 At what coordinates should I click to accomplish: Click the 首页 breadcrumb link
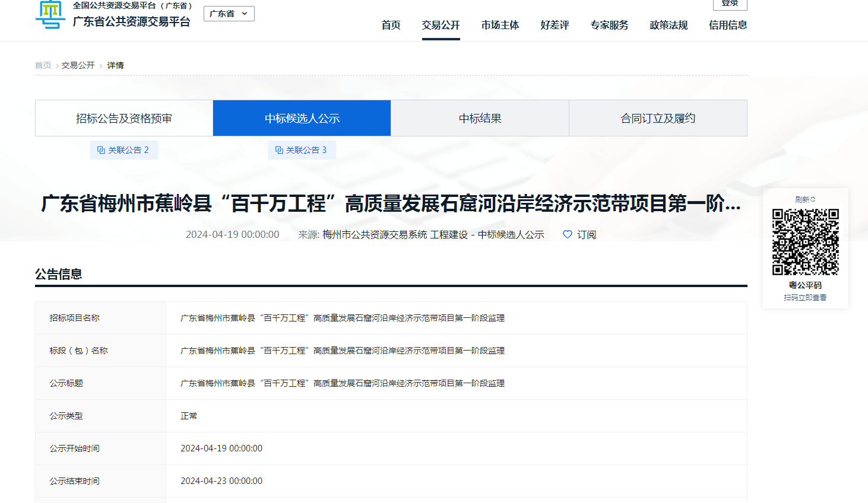click(43, 65)
